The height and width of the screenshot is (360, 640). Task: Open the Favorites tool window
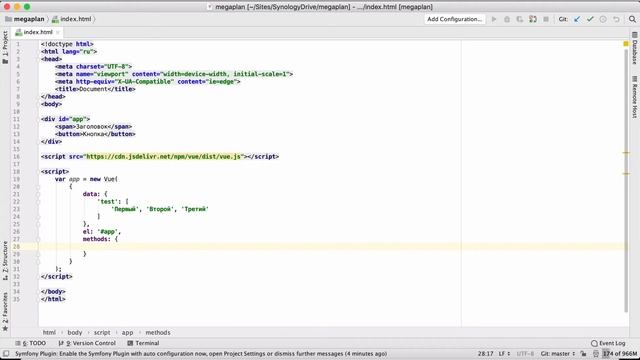coord(5,311)
